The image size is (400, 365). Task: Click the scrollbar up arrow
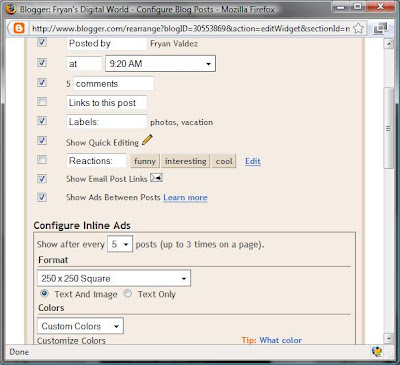pyautogui.click(x=389, y=44)
